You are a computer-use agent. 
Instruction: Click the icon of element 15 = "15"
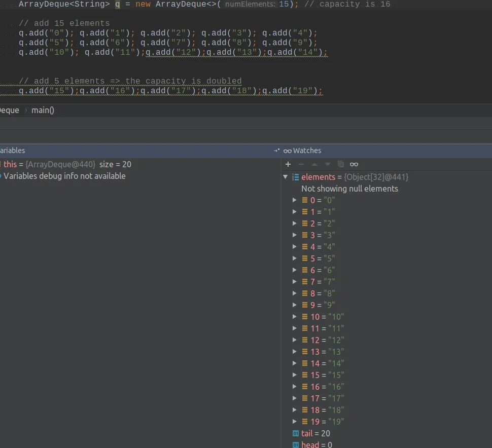(x=305, y=375)
